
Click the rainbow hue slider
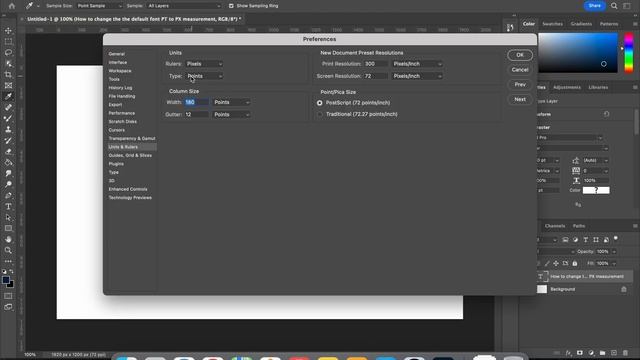click(x=629, y=53)
